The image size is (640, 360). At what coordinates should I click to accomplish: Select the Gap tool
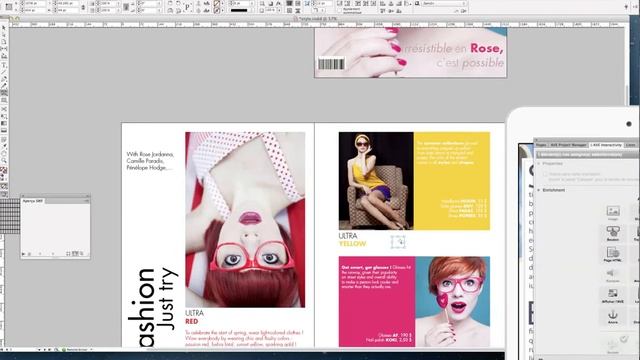click(x=4, y=49)
